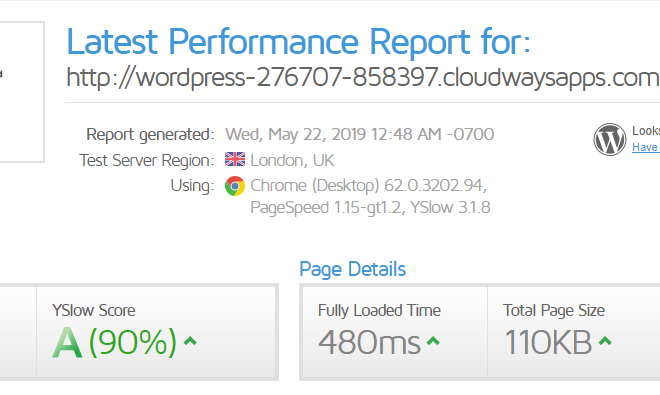Image resolution: width=660 pixels, height=395 pixels.
Task: Click the YSlow Score green up arrow
Action: [190, 340]
